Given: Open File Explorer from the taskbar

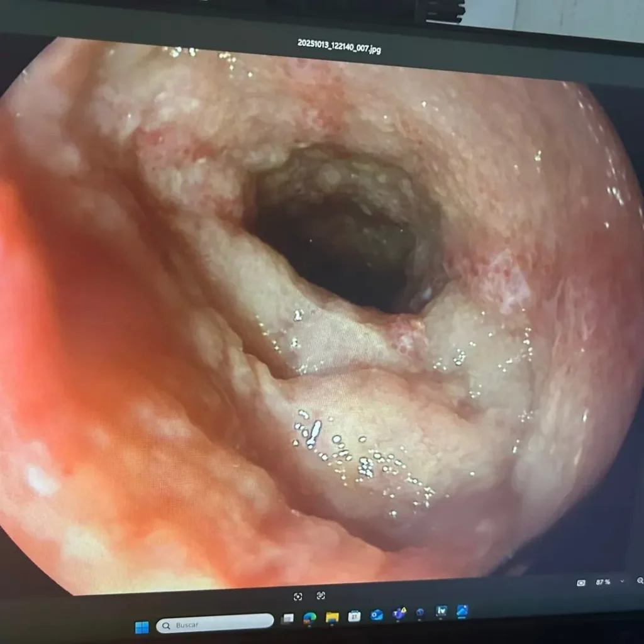Looking at the screenshot, I should click(332, 617).
